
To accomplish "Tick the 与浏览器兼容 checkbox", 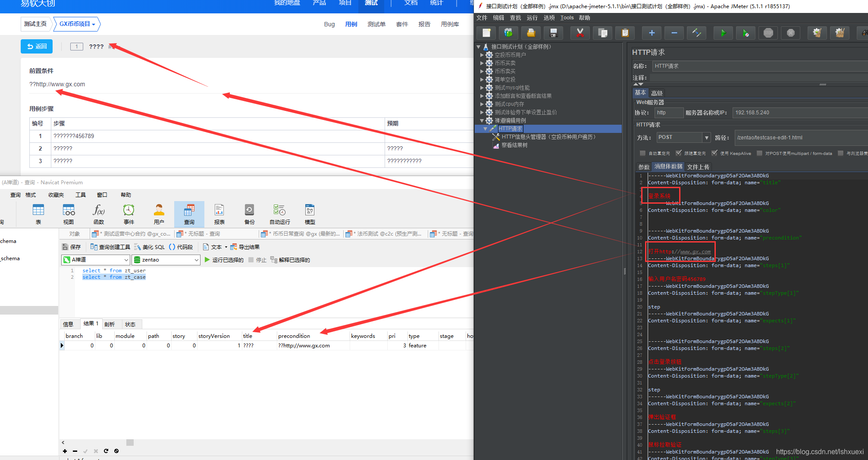I will [840, 153].
